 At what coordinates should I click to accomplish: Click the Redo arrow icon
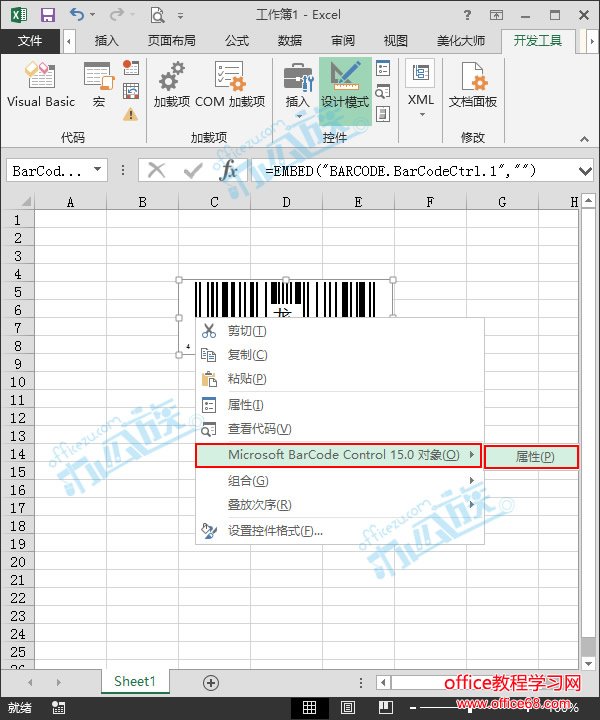coord(117,15)
